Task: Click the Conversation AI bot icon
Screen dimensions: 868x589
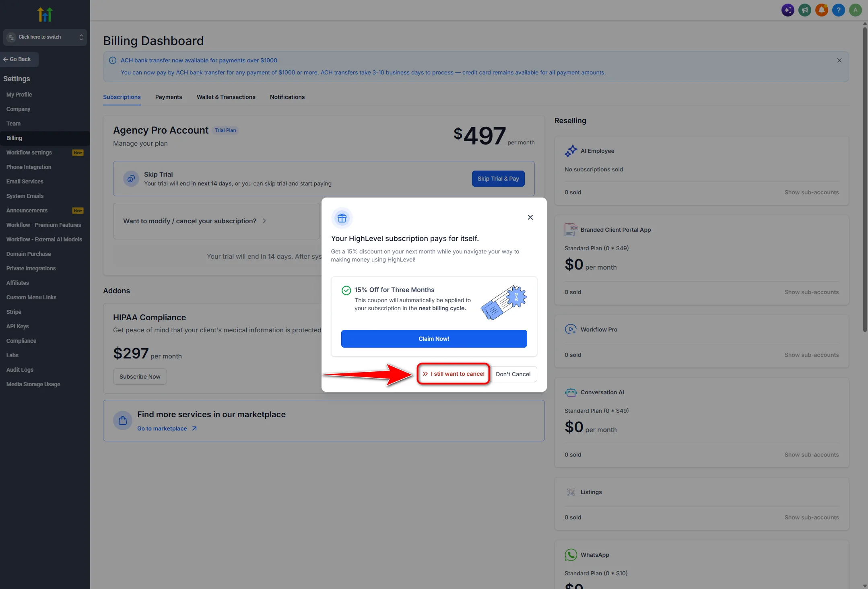Action: coord(571,392)
